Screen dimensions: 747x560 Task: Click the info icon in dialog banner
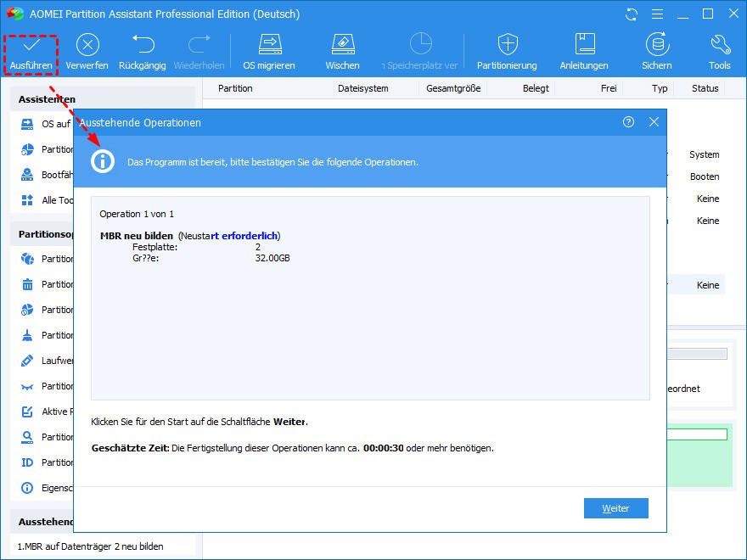point(103,161)
